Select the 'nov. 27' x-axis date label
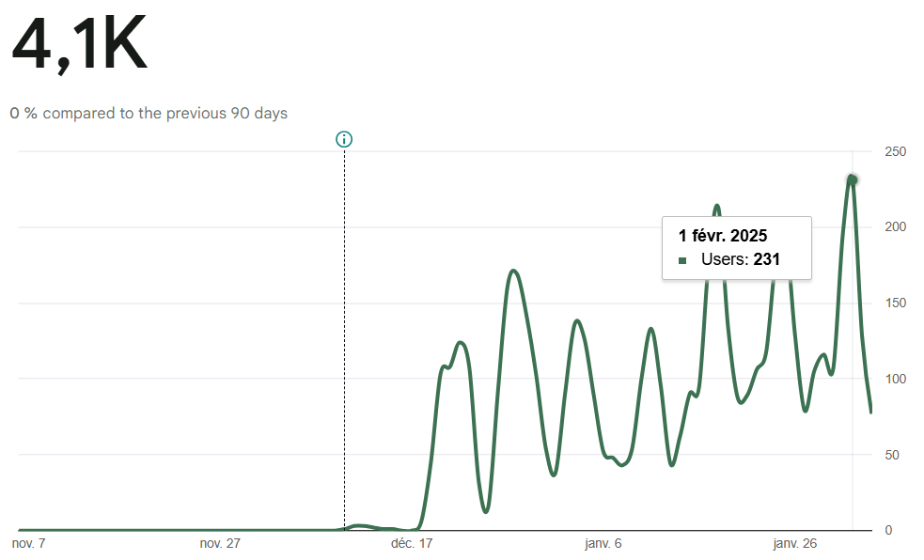The height and width of the screenshot is (560, 924). (x=220, y=543)
